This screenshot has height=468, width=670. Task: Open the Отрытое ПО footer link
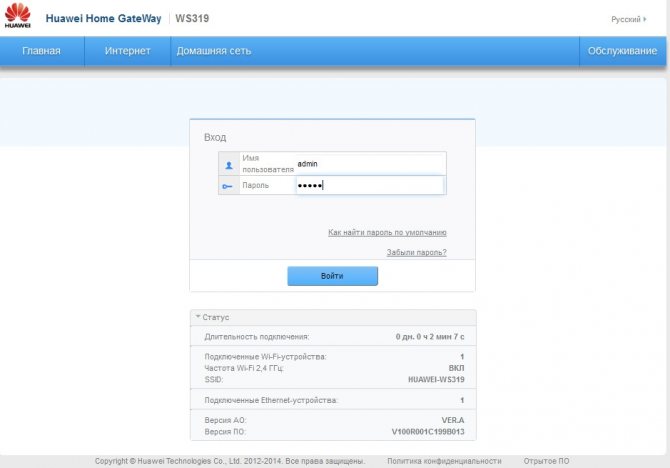pos(547,461)
